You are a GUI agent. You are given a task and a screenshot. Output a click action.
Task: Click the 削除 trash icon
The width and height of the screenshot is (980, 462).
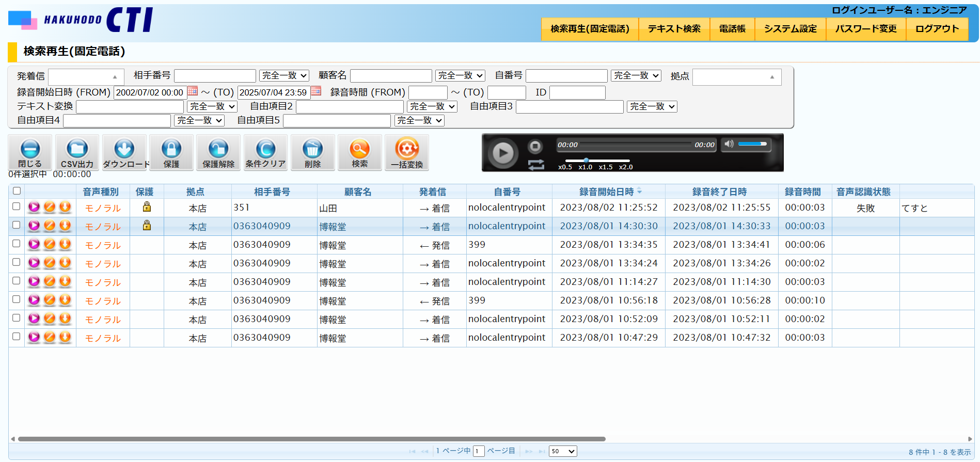[312, 150]
